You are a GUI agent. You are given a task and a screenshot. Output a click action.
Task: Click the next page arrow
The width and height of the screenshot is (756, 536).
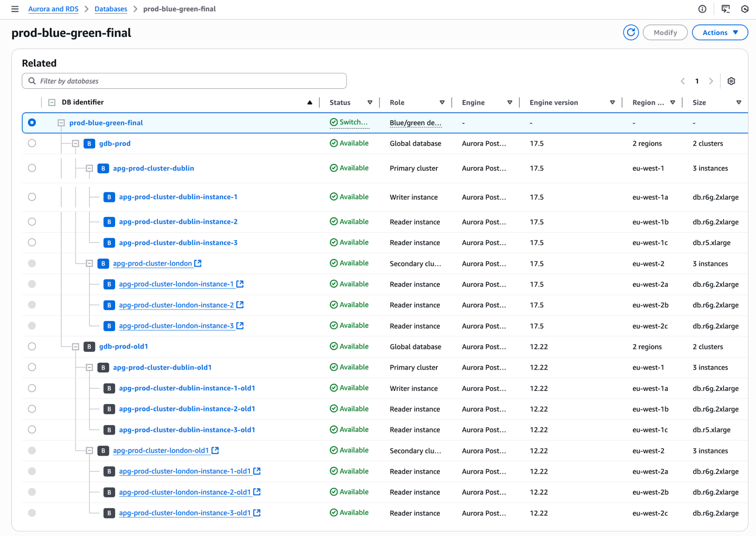coord(711,81)
